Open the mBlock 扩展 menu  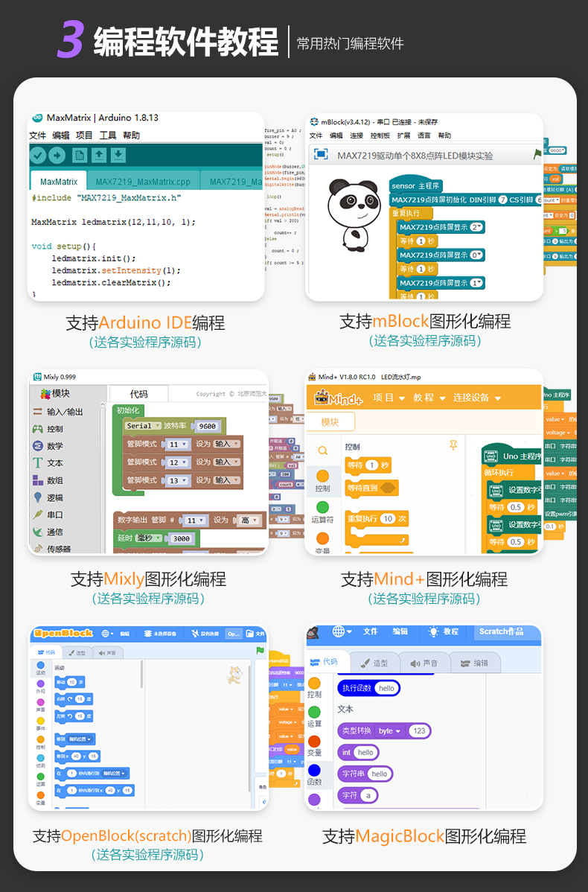[x=403, y=136]
